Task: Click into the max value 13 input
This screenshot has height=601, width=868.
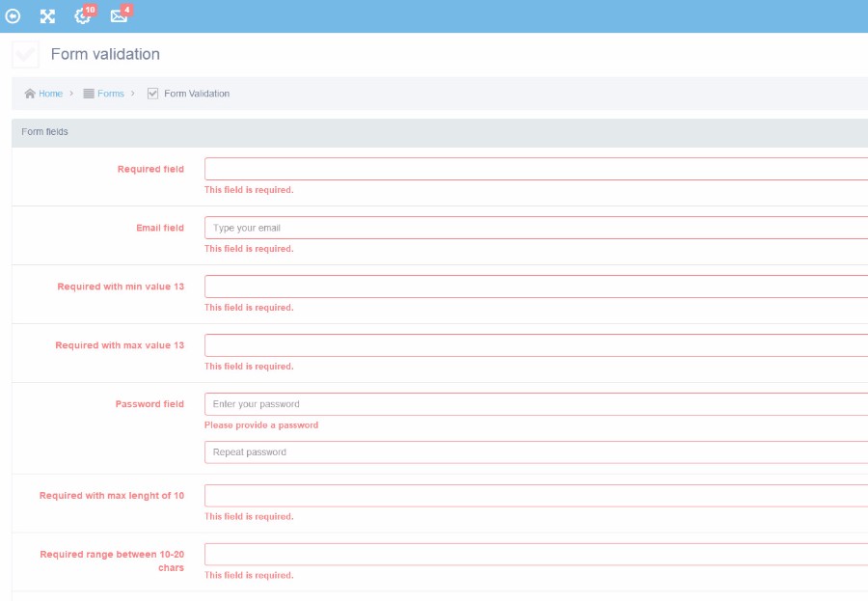Action: (535, 345)
